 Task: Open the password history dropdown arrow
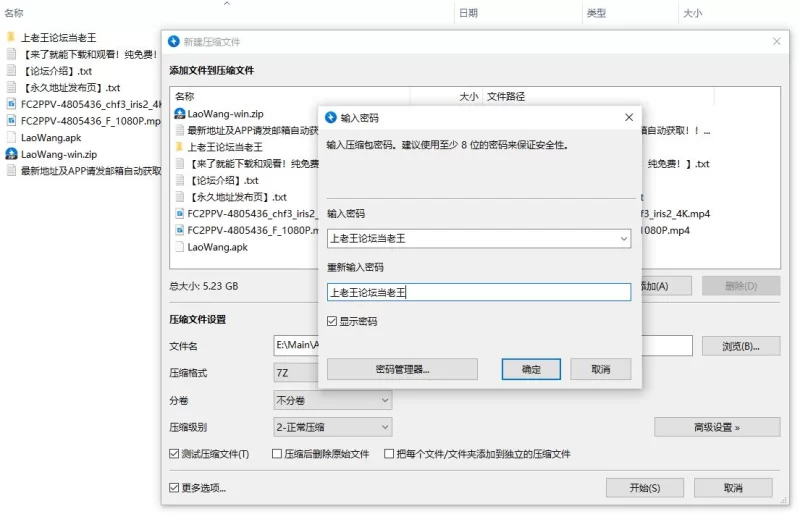[623, 238]
